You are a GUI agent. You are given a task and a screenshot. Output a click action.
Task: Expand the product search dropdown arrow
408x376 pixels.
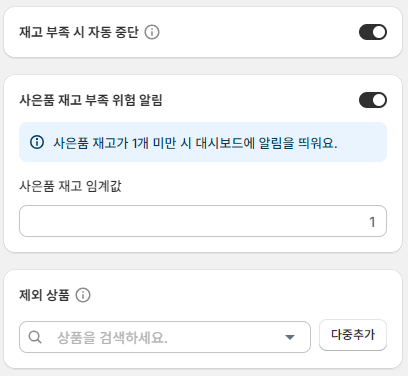click(290, 337)
